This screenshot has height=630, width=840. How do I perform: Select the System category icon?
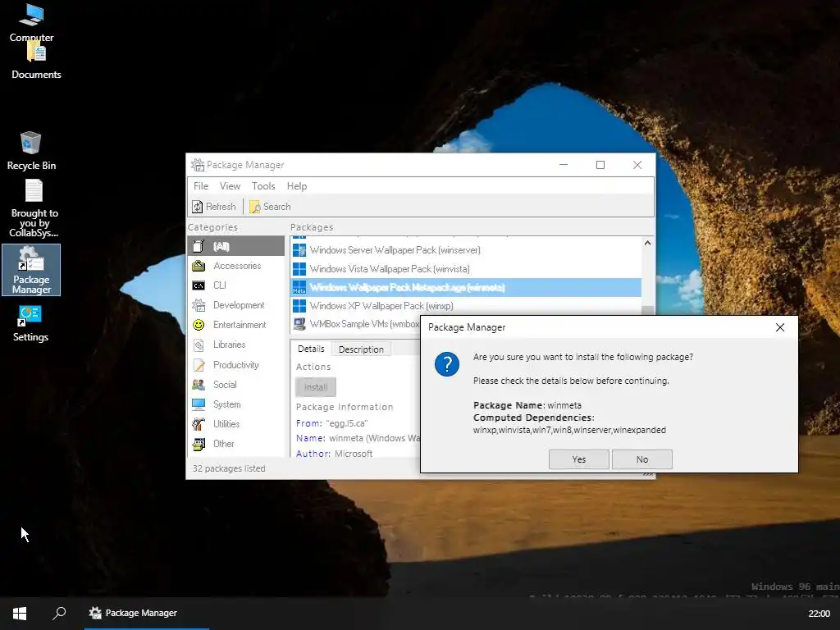(199, 404)
